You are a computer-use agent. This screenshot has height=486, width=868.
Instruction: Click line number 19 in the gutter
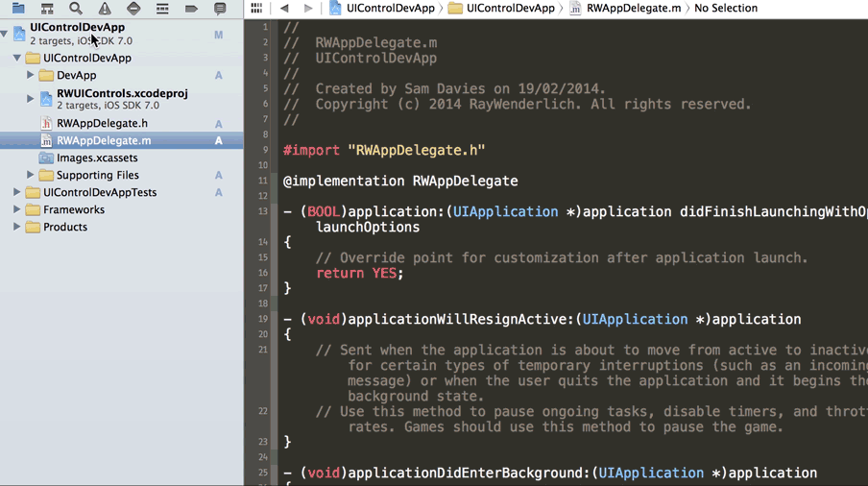click(262, 318)
